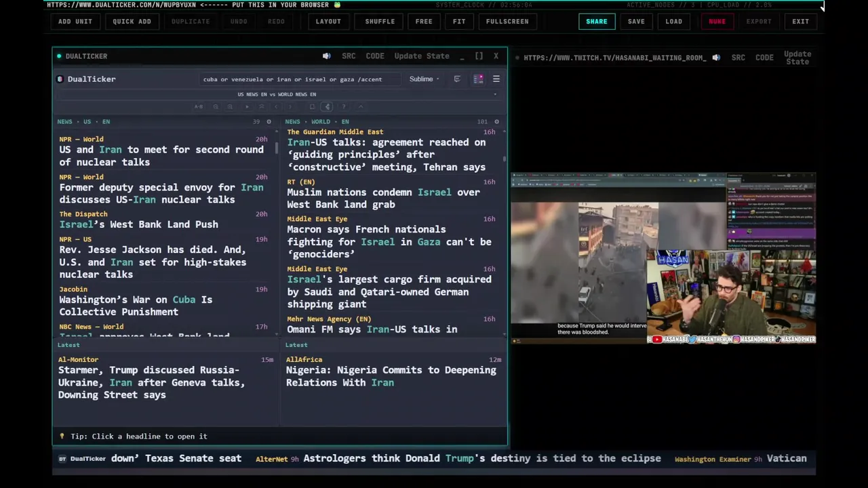Open headline 'Macron says French nationals fighting'
The height and width of the screenshot is (488, 868).
tap(389, 242)
